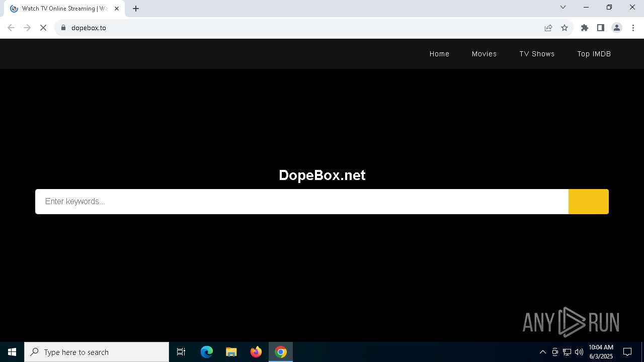Open File Explorer from taskbar
Image resolution: width=644 pixels, height=362 pixels.
tap(231, 352)
